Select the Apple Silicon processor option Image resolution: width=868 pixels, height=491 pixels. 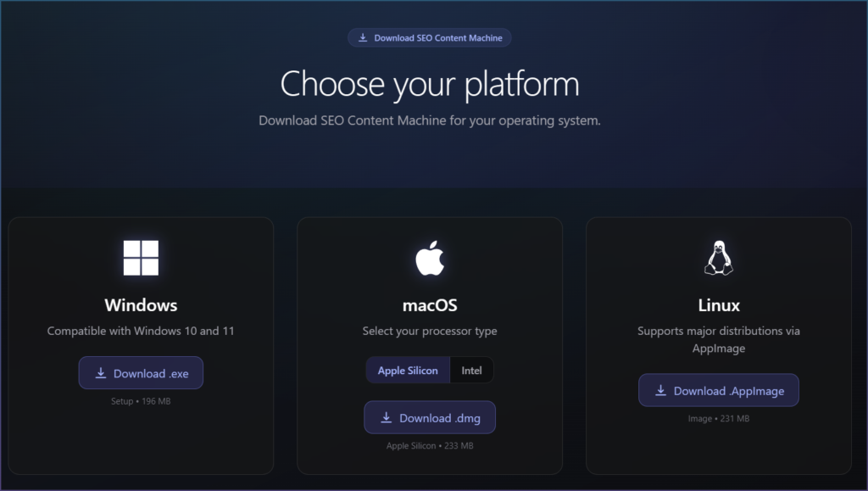pyautogui.click(x=408, y=371)
